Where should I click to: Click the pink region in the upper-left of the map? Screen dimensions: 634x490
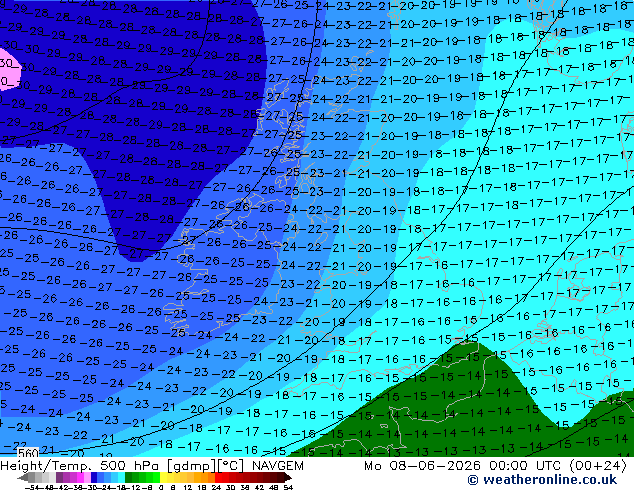(x=9, y=72)
